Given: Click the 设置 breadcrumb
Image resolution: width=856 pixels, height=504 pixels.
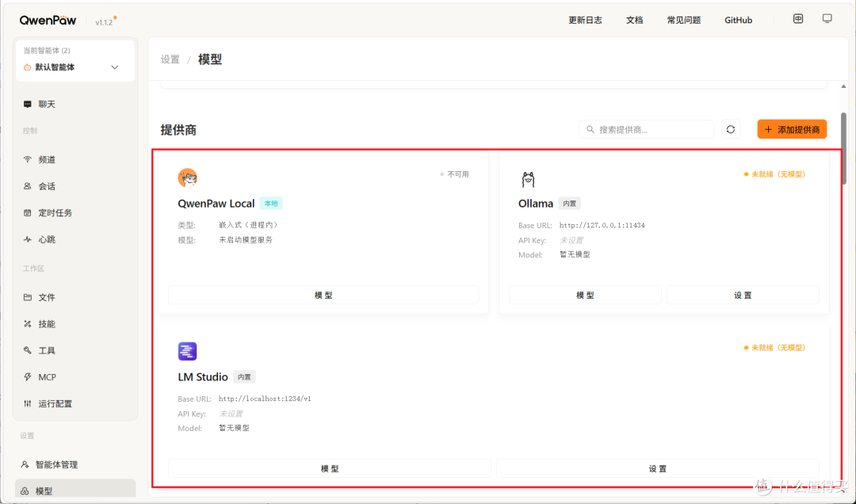Looking at the screenshot, I should pyautogui.click(x=170, y=59).
